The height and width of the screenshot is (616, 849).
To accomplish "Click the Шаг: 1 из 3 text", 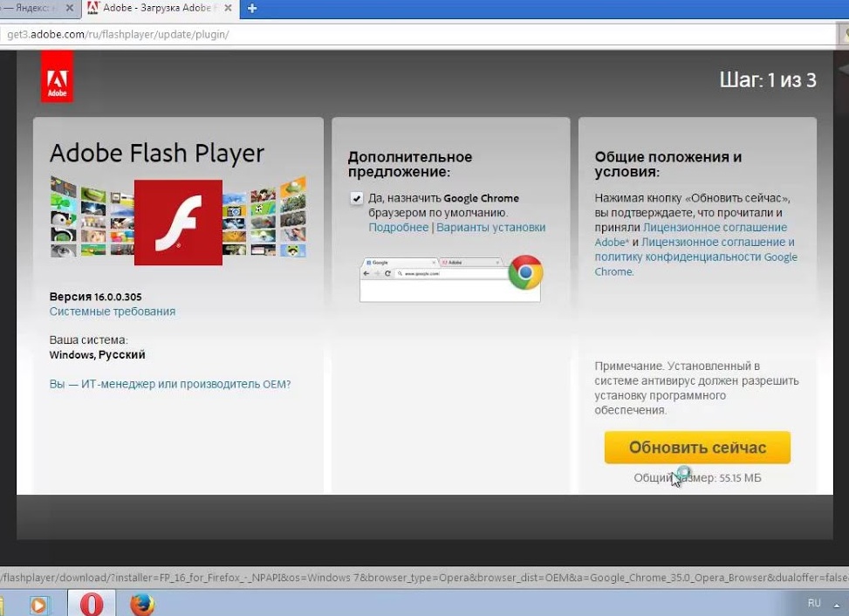I will pos(768,80).
